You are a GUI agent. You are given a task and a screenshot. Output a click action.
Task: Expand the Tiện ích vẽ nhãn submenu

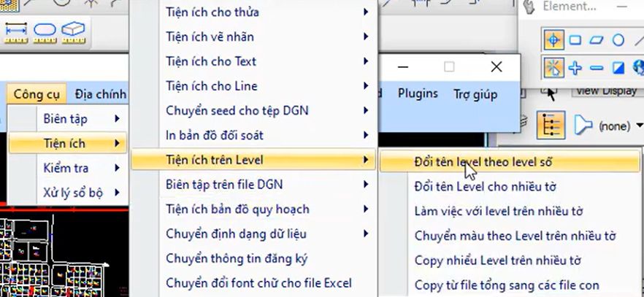(x=253, y=36)
